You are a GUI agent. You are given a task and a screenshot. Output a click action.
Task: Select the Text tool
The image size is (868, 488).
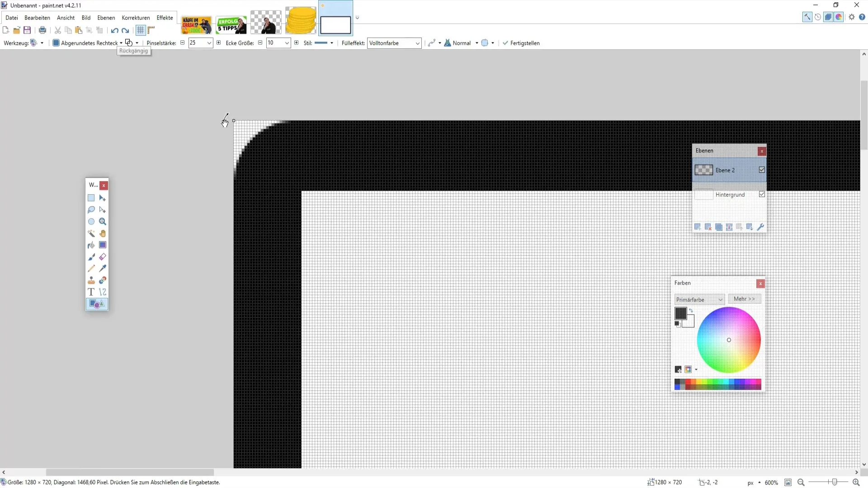point(91,292)
